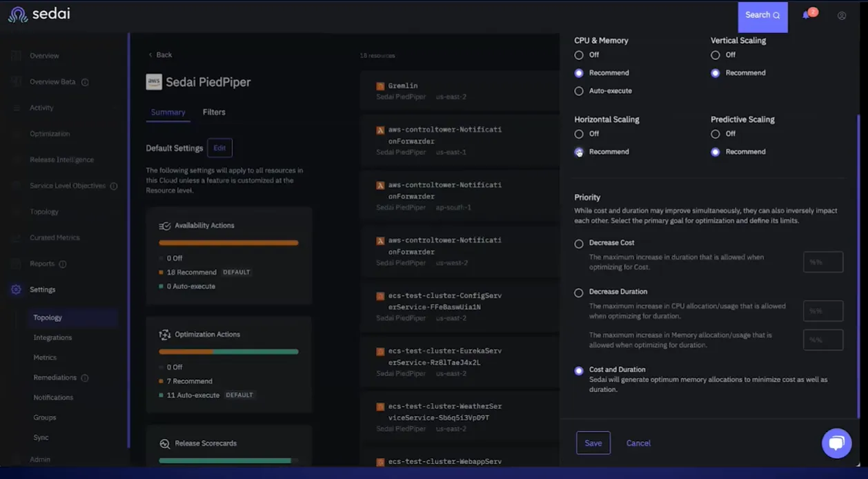Screen dimensions: 868x479
Task: Click the icon of ecs-test-cluster-ConfigService
Action: point(380,296)
